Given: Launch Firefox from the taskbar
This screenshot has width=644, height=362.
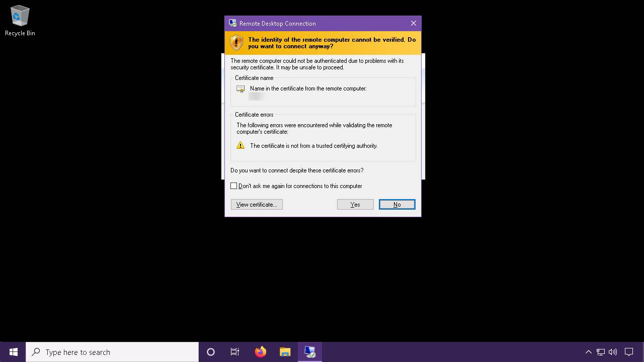Looking at the screenshot, I should [x=260, y=352].
